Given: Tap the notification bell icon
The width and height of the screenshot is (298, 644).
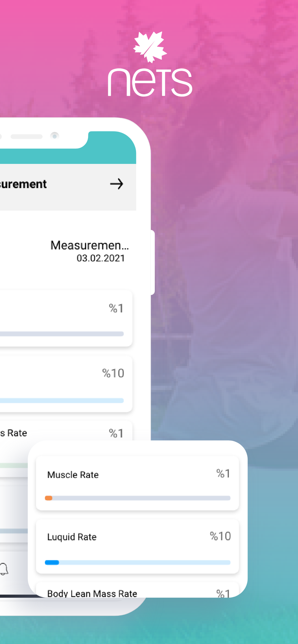Looking at the screenshot, I should coord(4,569).
